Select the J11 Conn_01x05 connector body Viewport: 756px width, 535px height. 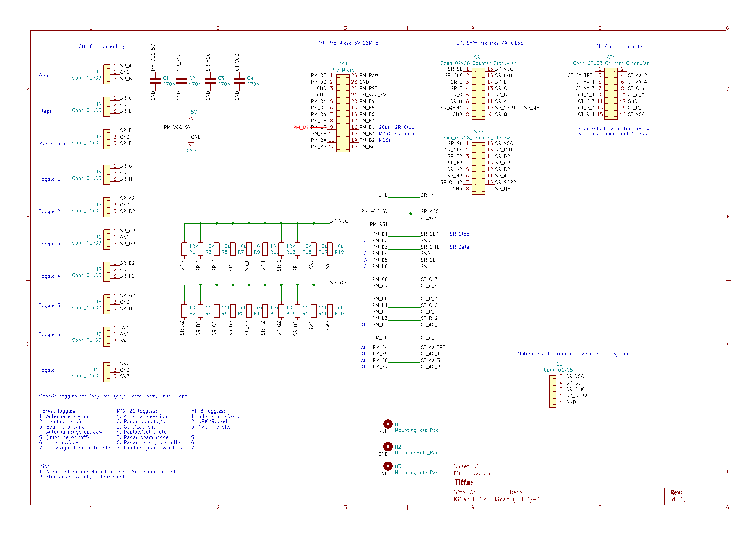[x=553, y=392]
